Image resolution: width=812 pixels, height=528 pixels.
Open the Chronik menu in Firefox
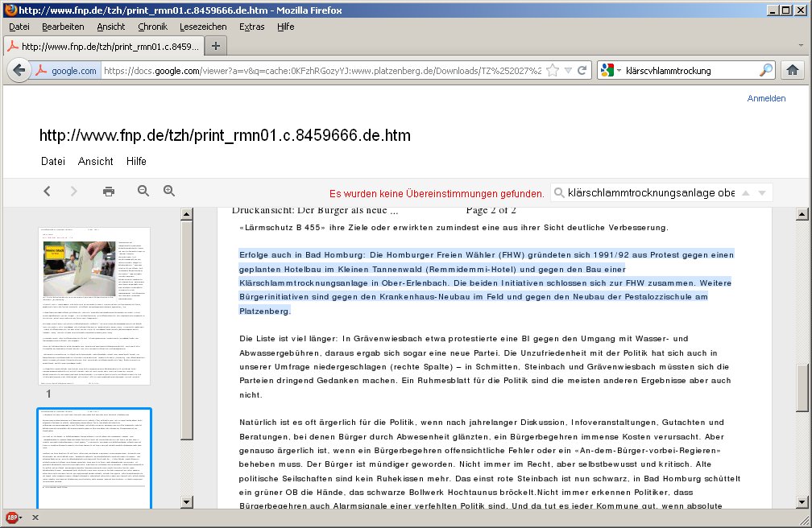(152, 27)
